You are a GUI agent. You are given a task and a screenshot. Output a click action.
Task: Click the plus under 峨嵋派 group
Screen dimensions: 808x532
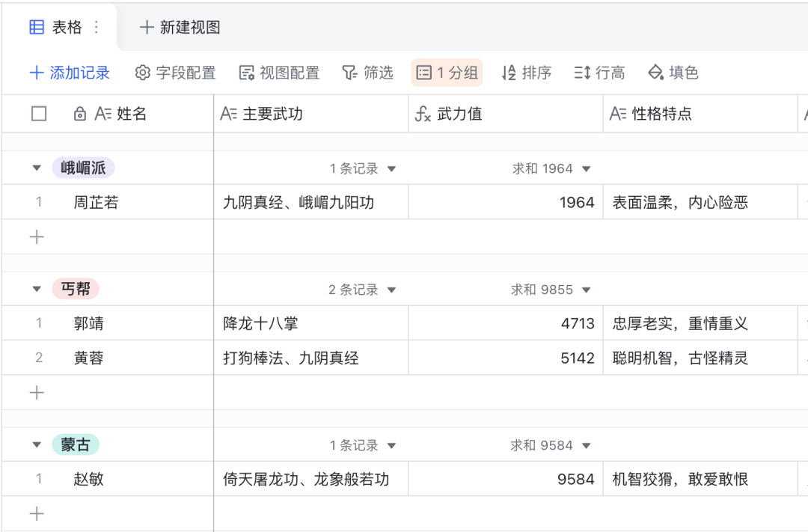click(37, 236)
